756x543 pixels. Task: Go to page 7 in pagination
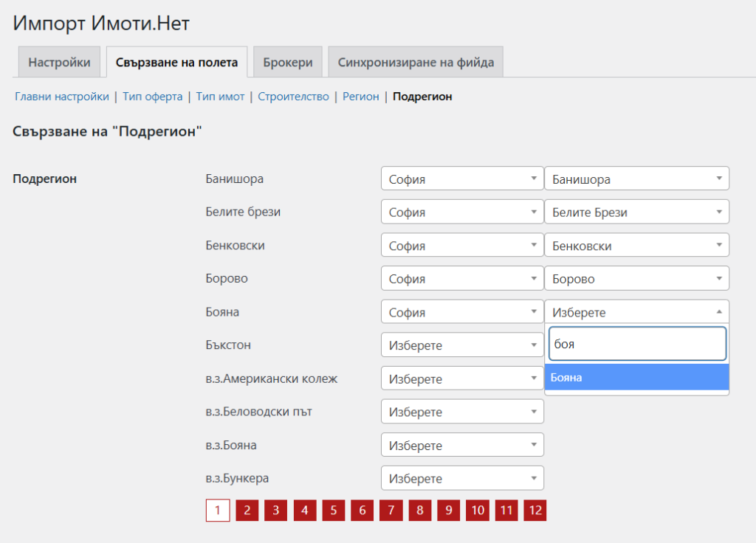tap(391, 510)
